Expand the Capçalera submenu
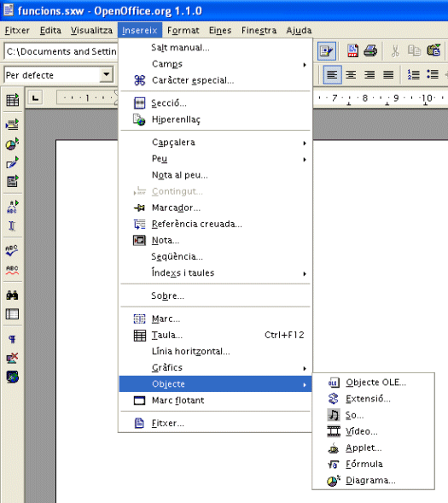 click(215, 143)
